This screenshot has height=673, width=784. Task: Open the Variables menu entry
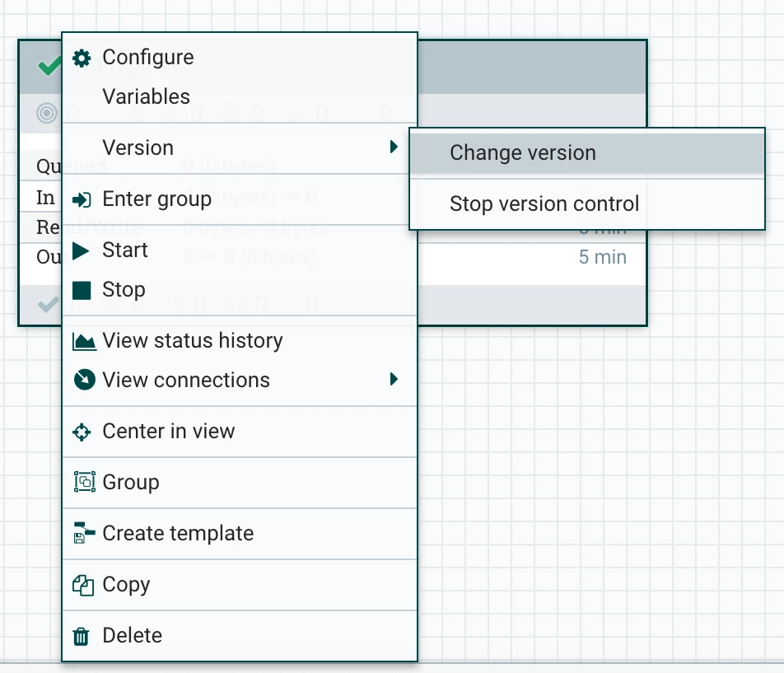tap(240, 96)
